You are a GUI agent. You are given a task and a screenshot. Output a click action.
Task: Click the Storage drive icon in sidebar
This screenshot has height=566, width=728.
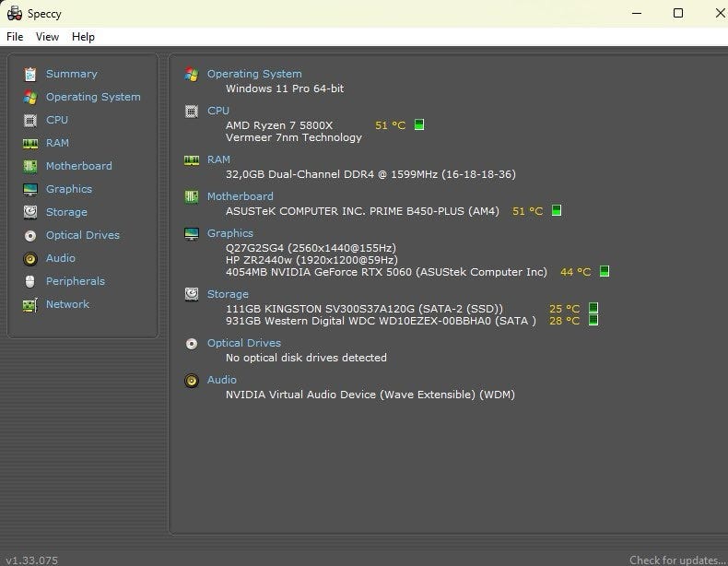29,212
